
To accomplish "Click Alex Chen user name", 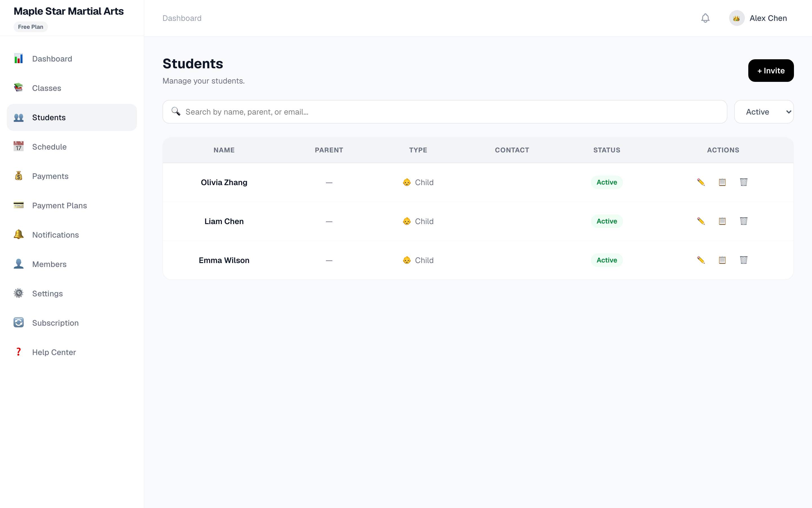I will (768, 18).
